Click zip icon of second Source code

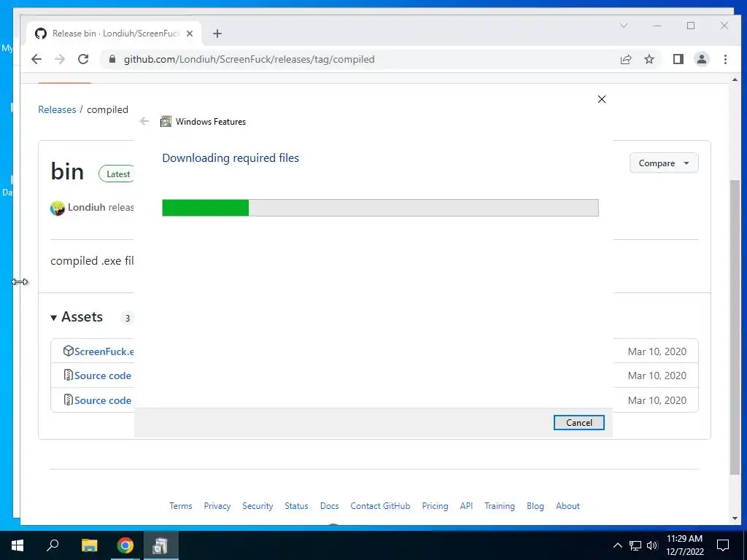pos(68,400)
